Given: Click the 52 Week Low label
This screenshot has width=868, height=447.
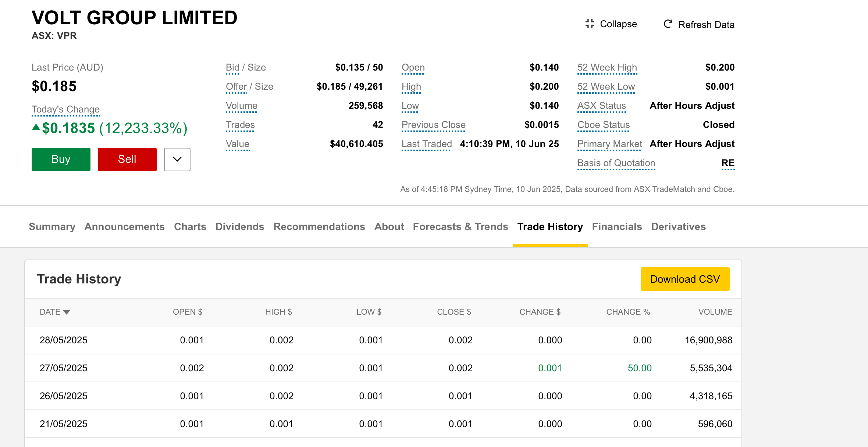Looking at the screenshot, I should tap(606, 87).
